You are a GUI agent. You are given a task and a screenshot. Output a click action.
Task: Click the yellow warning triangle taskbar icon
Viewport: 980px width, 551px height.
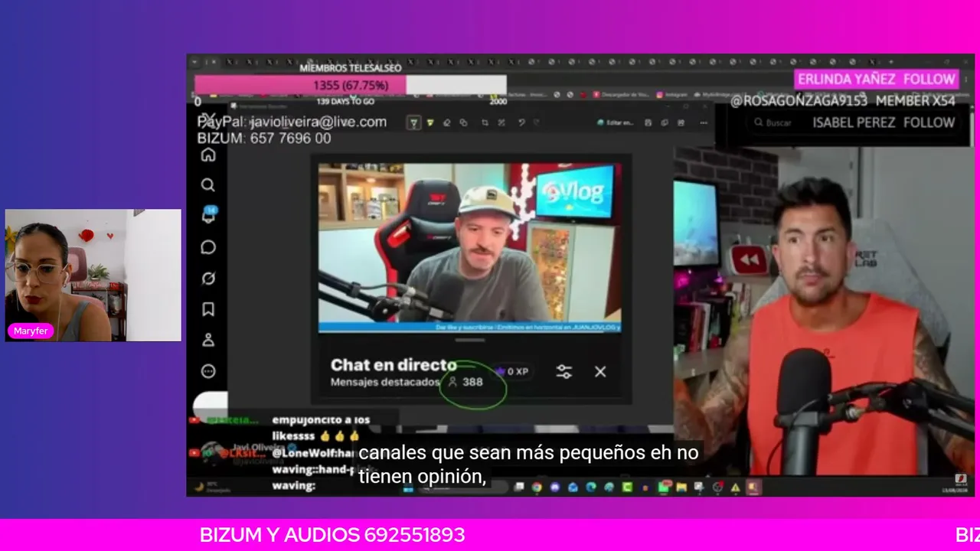pos(735,487)
